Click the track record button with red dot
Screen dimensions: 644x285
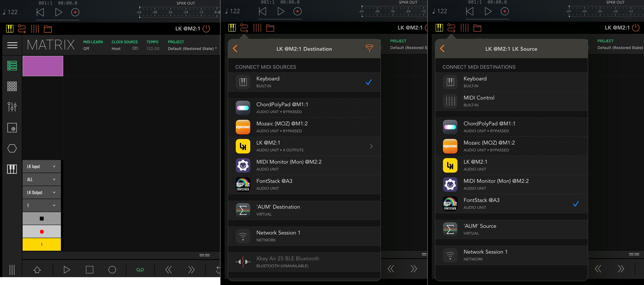[x=42, y=232]
